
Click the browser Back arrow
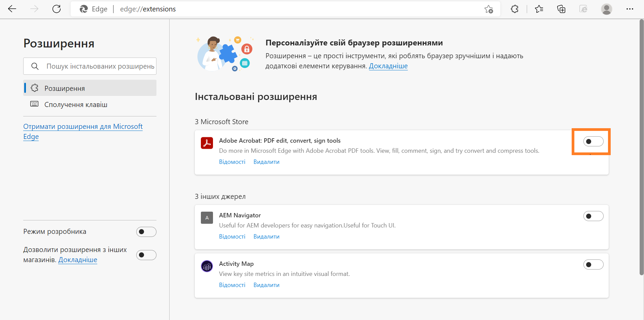tap(12, 9)
